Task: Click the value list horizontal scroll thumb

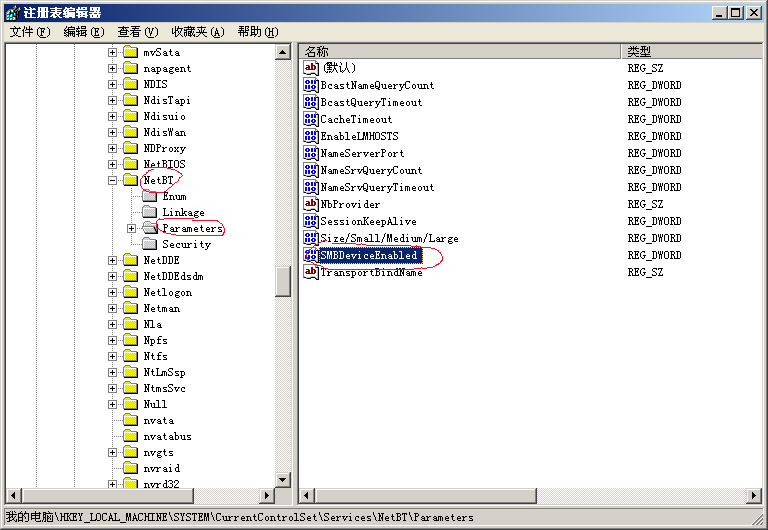Action: (x=426, y=496)
